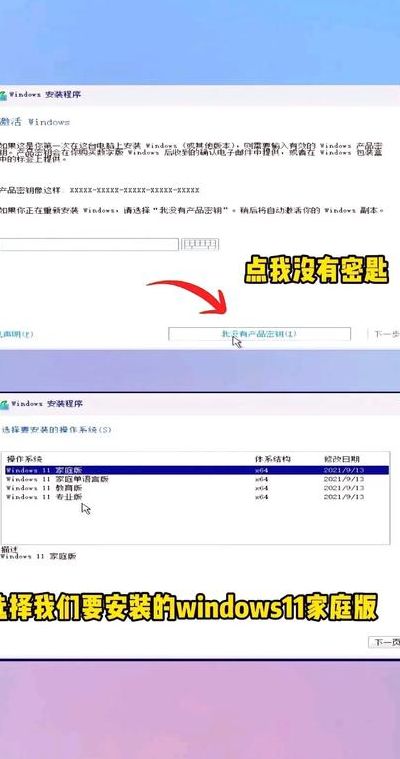Click the 体系结构 column header

[273, 458]
